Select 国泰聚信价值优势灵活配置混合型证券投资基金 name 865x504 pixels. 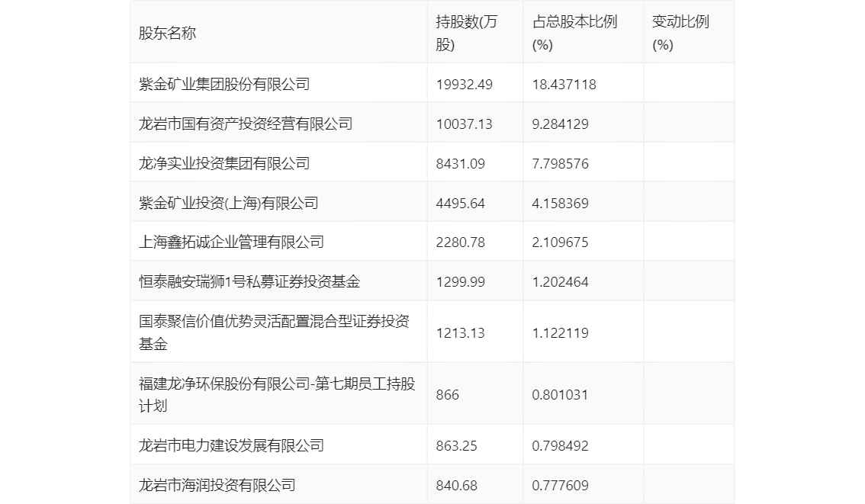coord(274,332)
